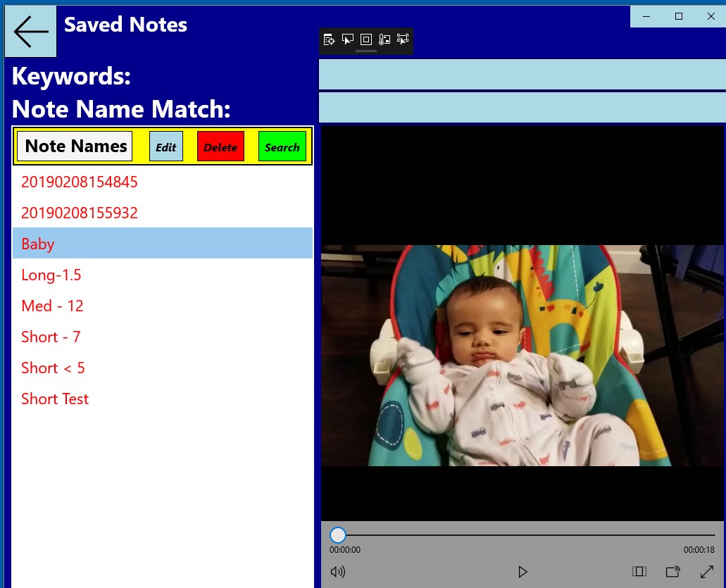Cast video to device icon
Screen dimensions: 726x588
point(672,572)
